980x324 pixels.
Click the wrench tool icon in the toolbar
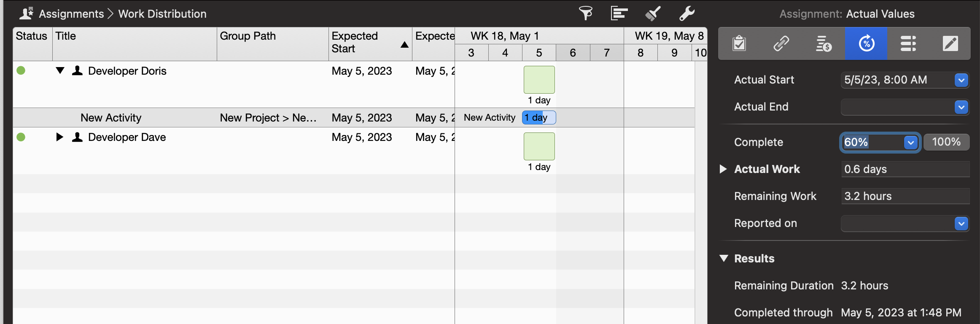(x=686, y=13)
